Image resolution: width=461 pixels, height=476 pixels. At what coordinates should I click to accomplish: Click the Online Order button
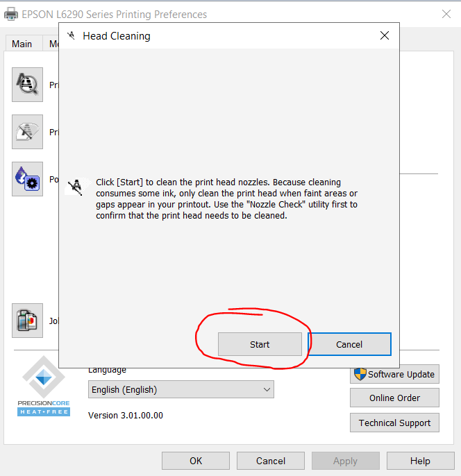[x=394, y=398]
